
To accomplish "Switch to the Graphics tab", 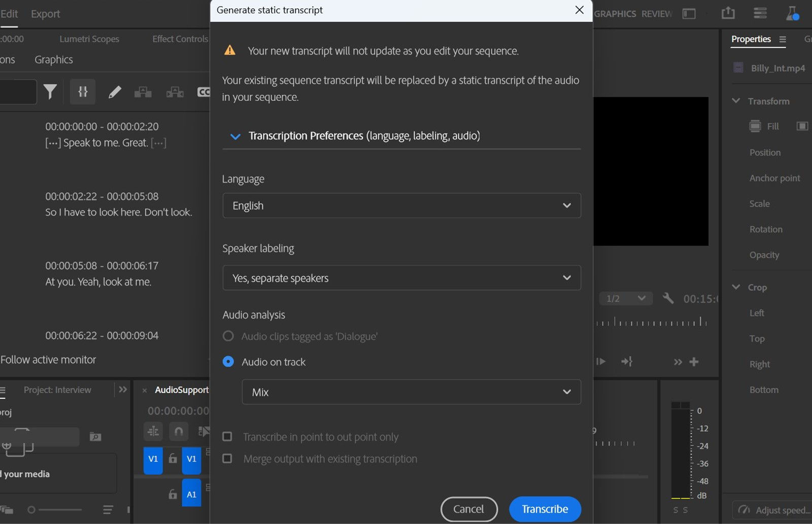I will pos(53,59).
